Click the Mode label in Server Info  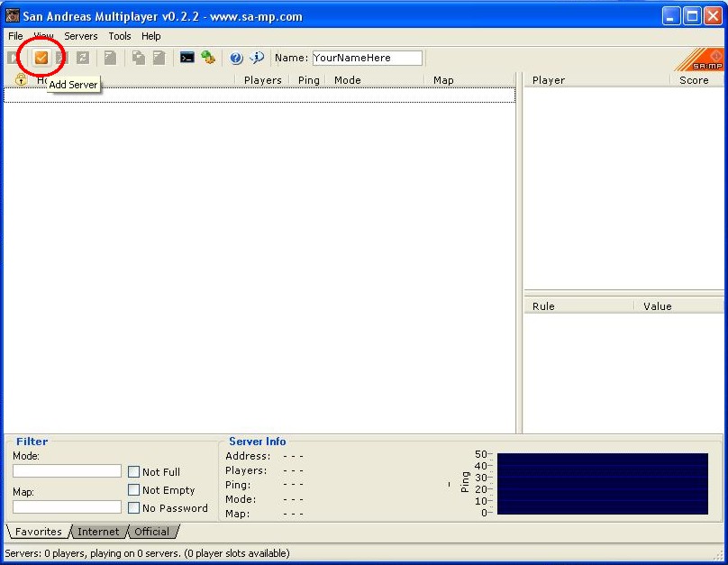pos(241,499)
